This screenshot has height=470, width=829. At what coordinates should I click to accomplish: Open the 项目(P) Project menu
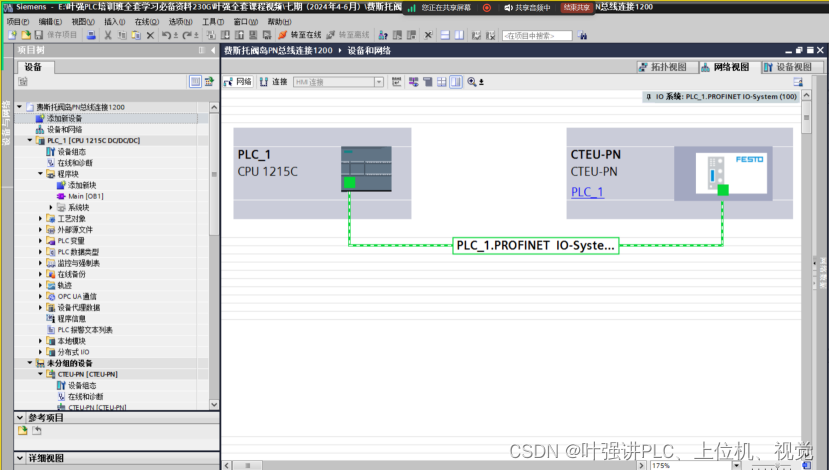[17, 22]
